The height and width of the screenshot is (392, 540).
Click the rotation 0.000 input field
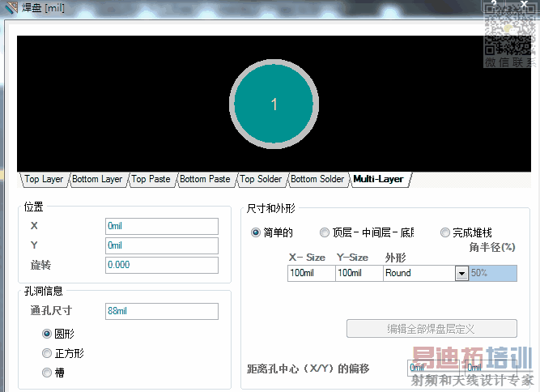coord(162,265)
